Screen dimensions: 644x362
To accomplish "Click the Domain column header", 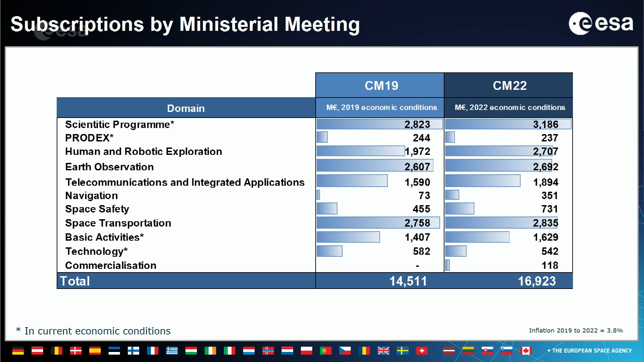I will click(x=186, y=108).
